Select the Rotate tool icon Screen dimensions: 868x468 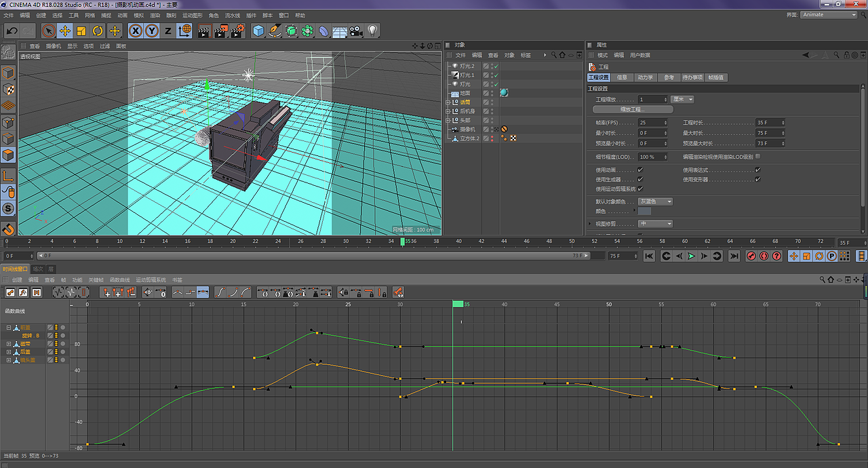coord(98,31)
